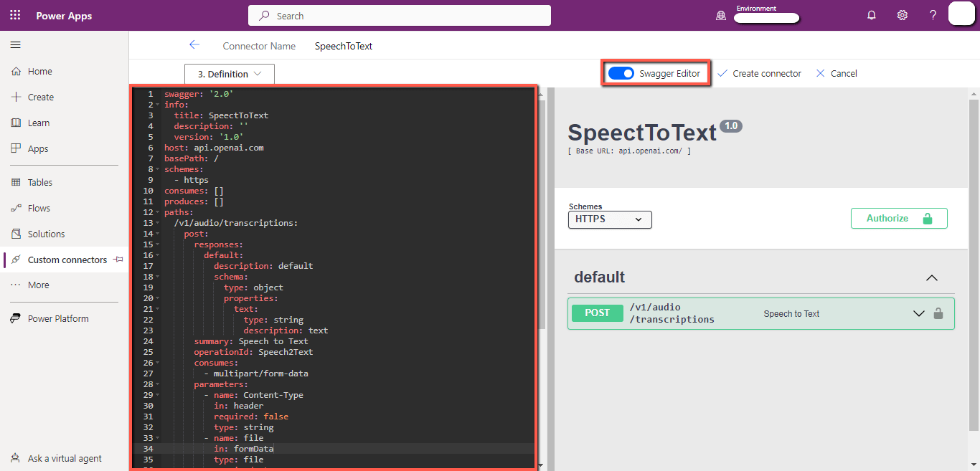Fold the paths block at line 12
This screenshot has width=980, height=471.
(x=158, y=212)
